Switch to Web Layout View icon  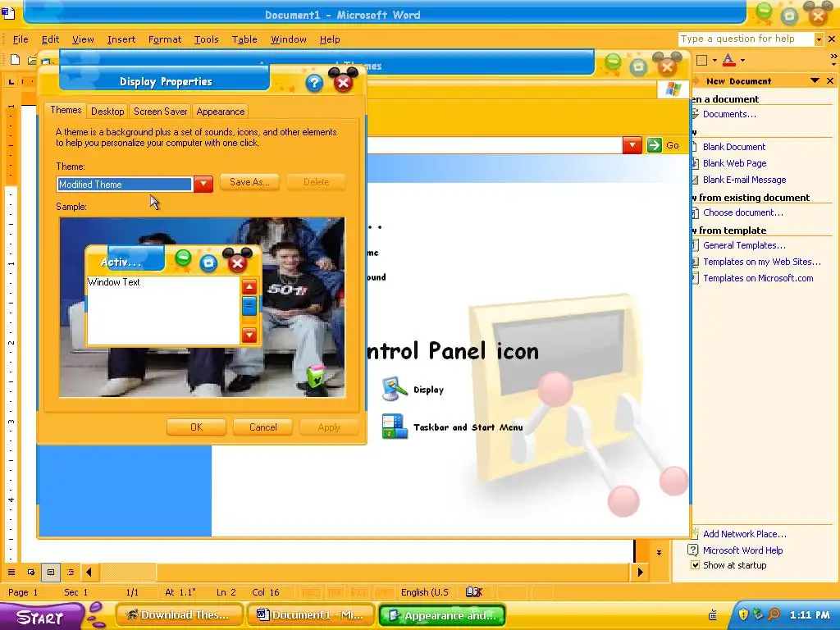point(31,572)
